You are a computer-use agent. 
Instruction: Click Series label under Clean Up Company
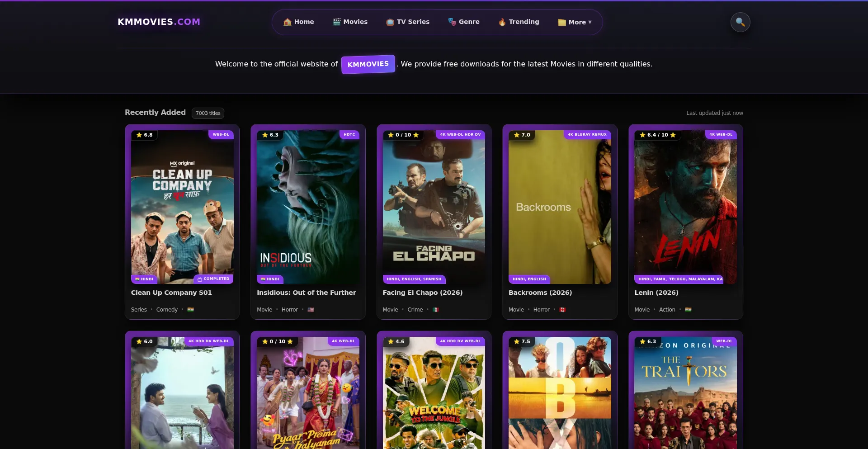pos(139,310)
